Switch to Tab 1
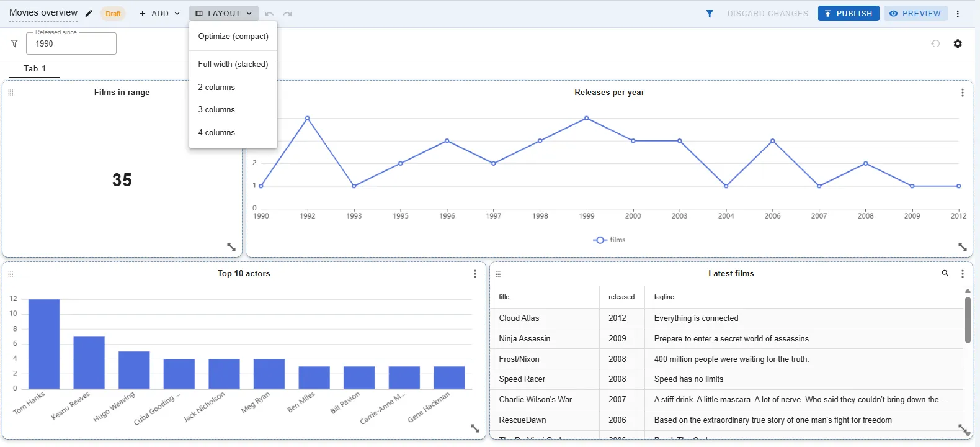This screenshot has height=447, width=980. [x=35, y=69]
